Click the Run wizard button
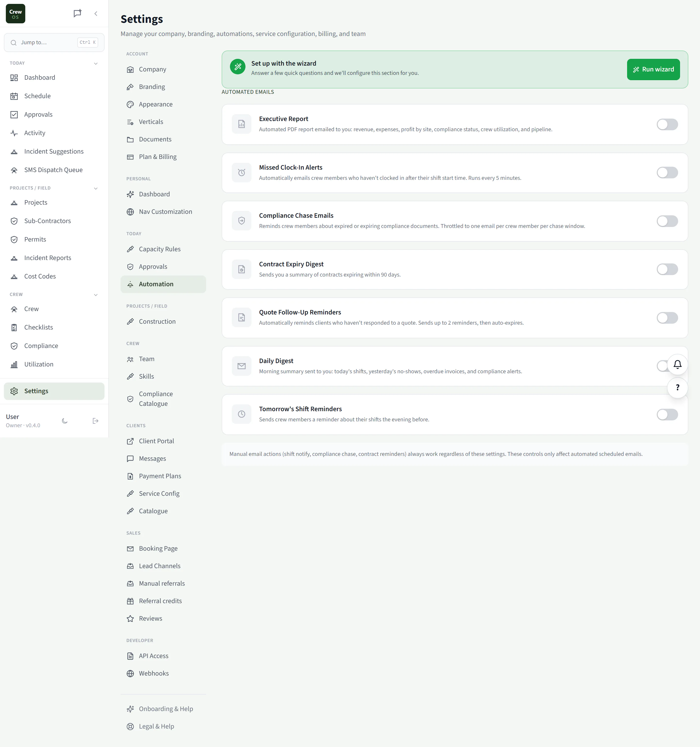This screenshot has width=700, height=747. point(653,69)
